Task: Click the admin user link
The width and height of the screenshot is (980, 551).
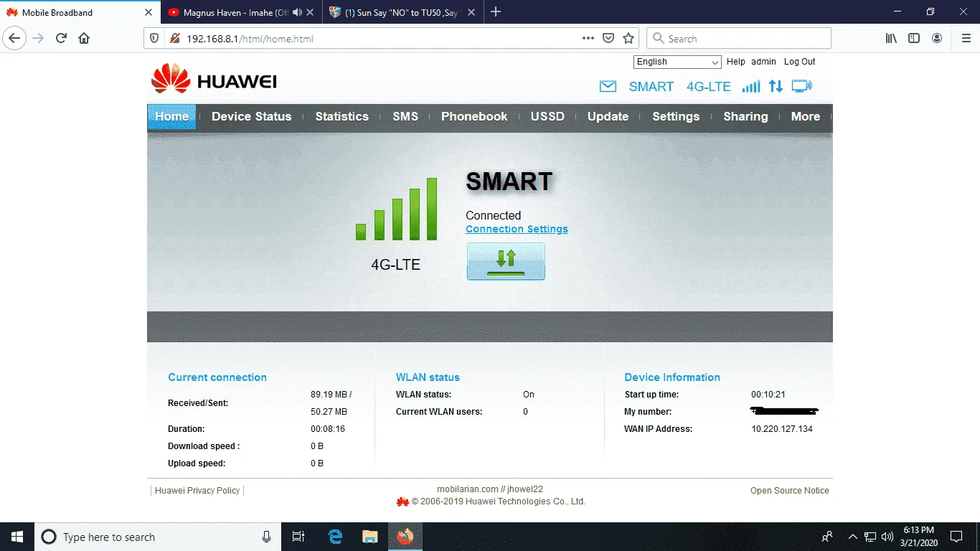Action: click(763, 62)
